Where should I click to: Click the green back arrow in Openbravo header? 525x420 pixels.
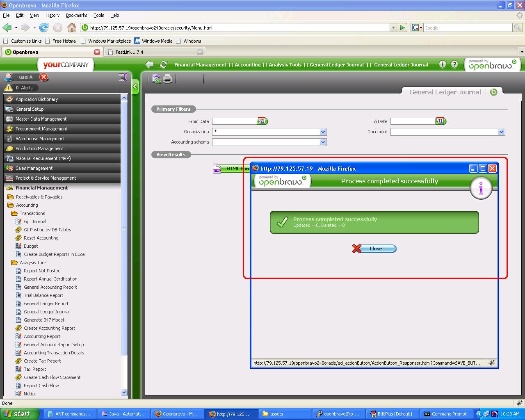(149, 64)
